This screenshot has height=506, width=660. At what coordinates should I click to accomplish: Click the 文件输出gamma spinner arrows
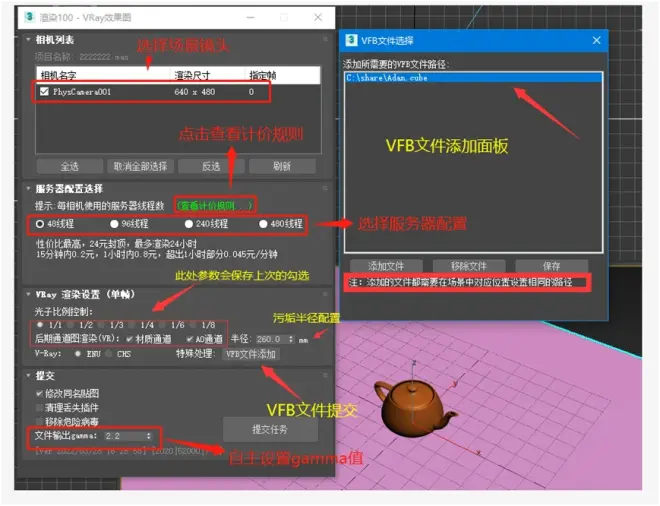149,436
